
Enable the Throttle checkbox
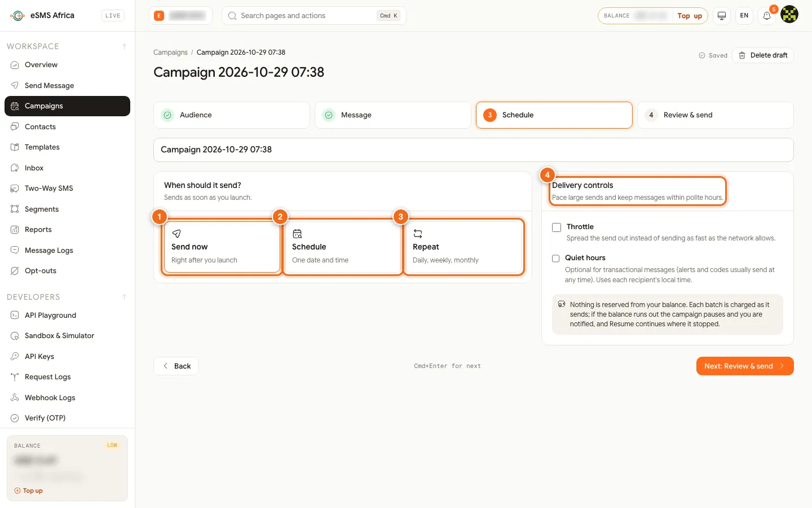(557, 227)
